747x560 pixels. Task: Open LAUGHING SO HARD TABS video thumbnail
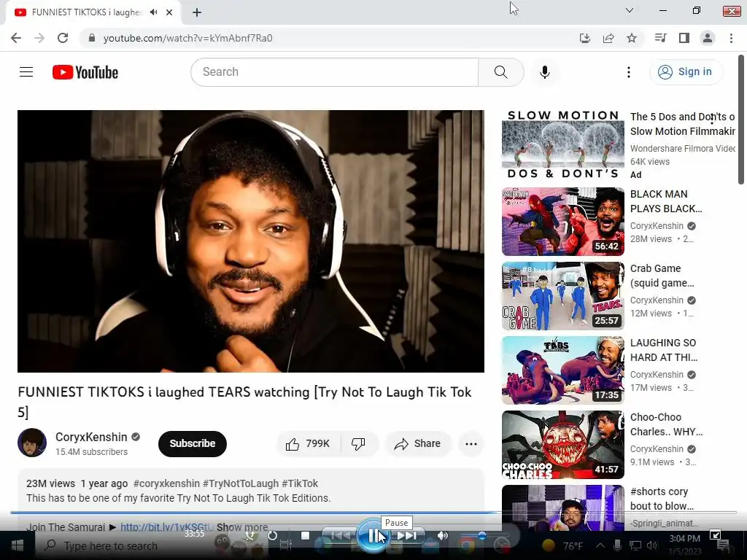coord(562,370)
